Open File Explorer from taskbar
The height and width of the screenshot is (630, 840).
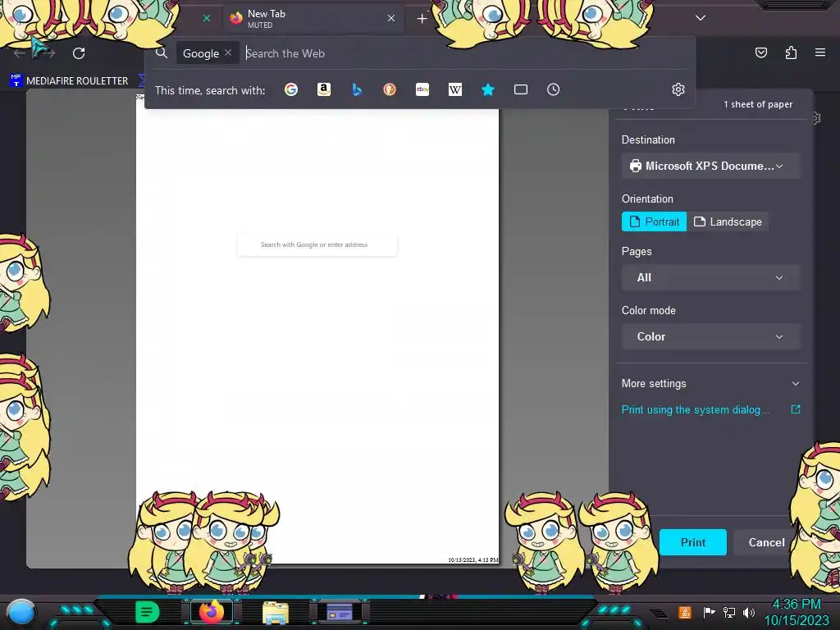click(x=276, y=612)
